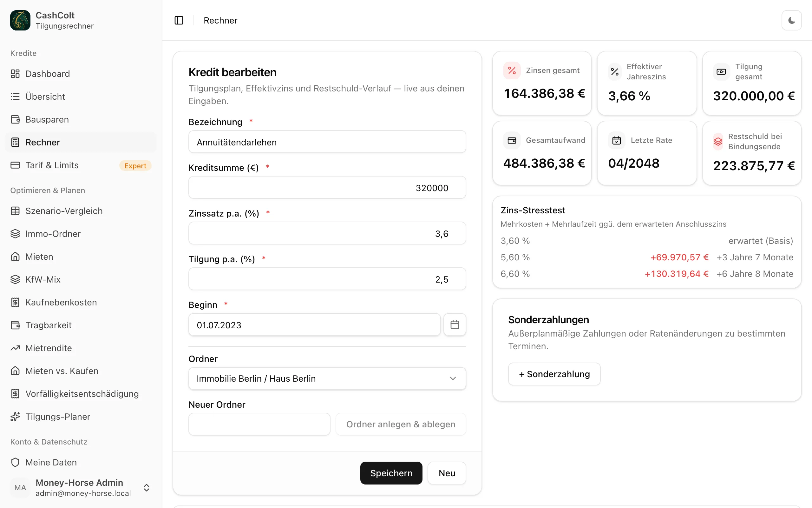Focus the Kreditsumme input field

point(327,187)
